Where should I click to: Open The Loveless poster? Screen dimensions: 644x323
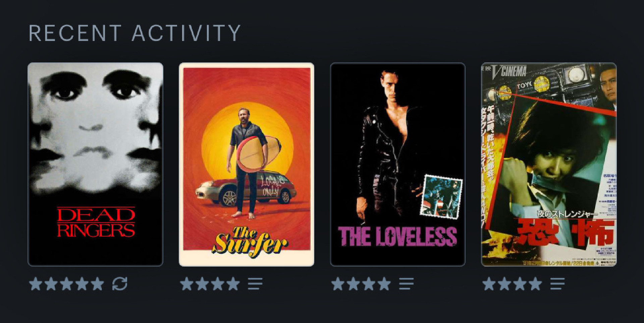(x=398, y=165)
